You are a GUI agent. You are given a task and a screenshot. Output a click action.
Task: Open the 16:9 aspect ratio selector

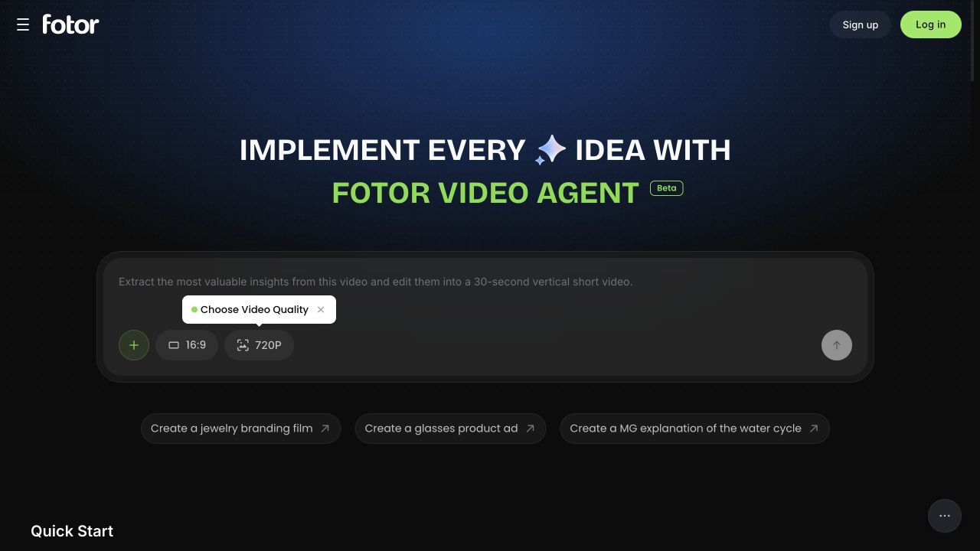[x=187, y=345]
